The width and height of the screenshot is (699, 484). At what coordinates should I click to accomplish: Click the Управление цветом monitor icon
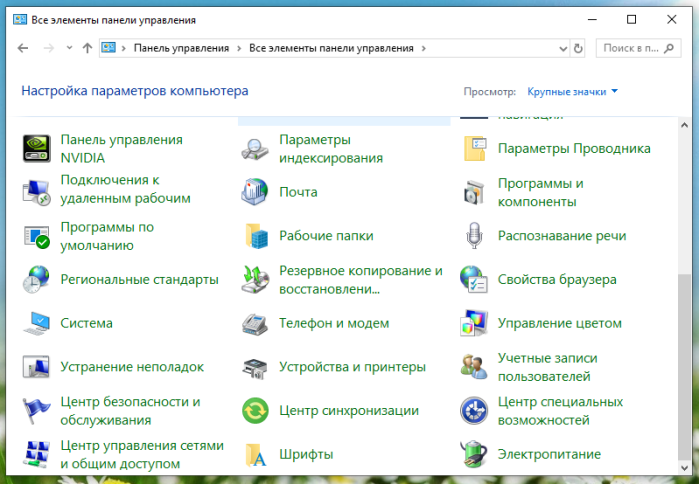tap(474, 323)
